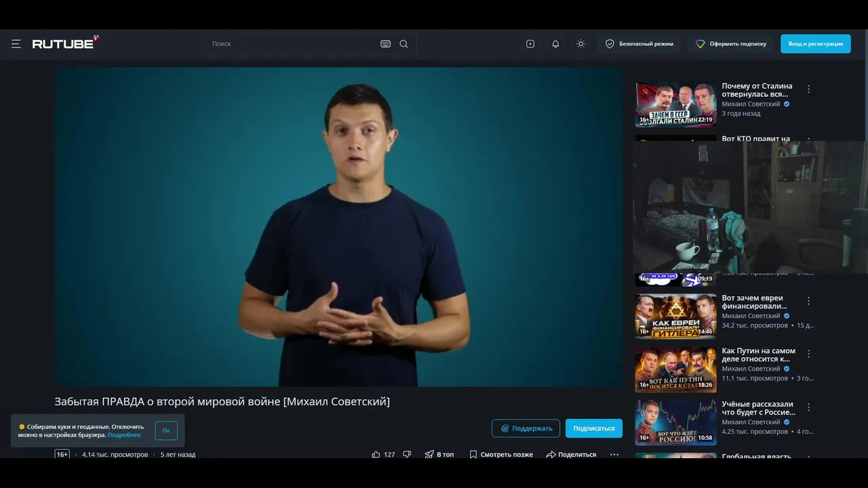Accept the cookie notice with Ок
868x488 pixels.
coord(166,430)
